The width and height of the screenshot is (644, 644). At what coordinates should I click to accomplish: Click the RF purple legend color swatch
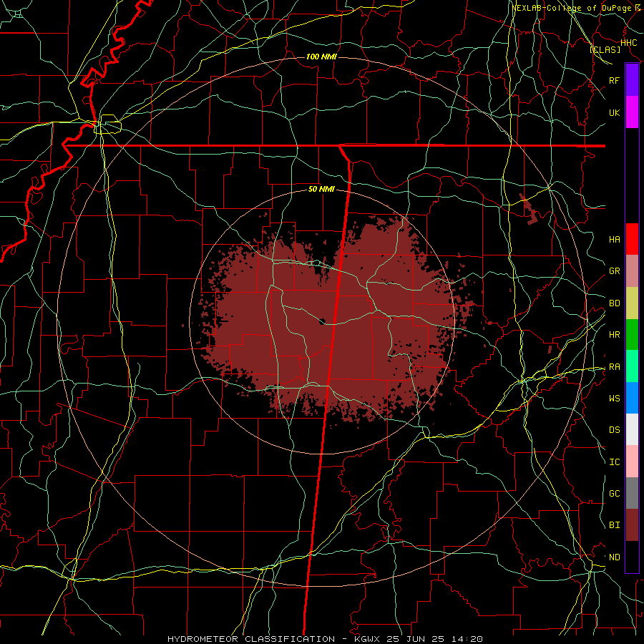point(632,80)
